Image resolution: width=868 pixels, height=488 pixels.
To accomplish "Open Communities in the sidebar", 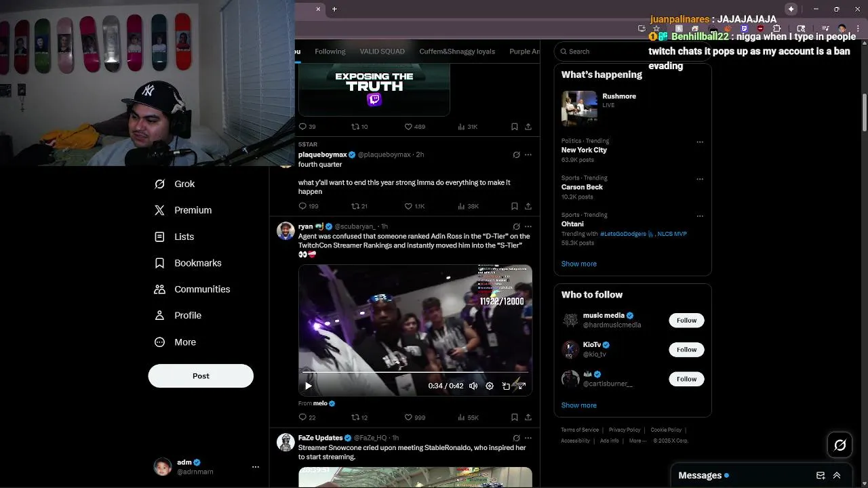I will tap(193, 289).
